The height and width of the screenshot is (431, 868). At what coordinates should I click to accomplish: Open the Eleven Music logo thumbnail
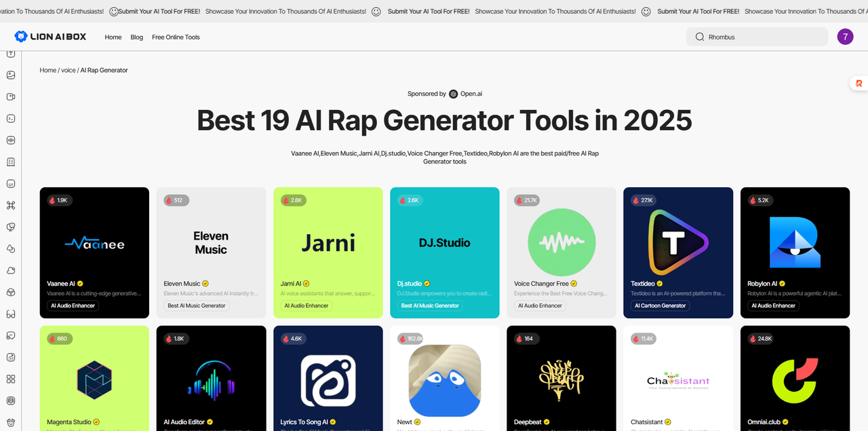pyautogui.click(x=211, y=243)
